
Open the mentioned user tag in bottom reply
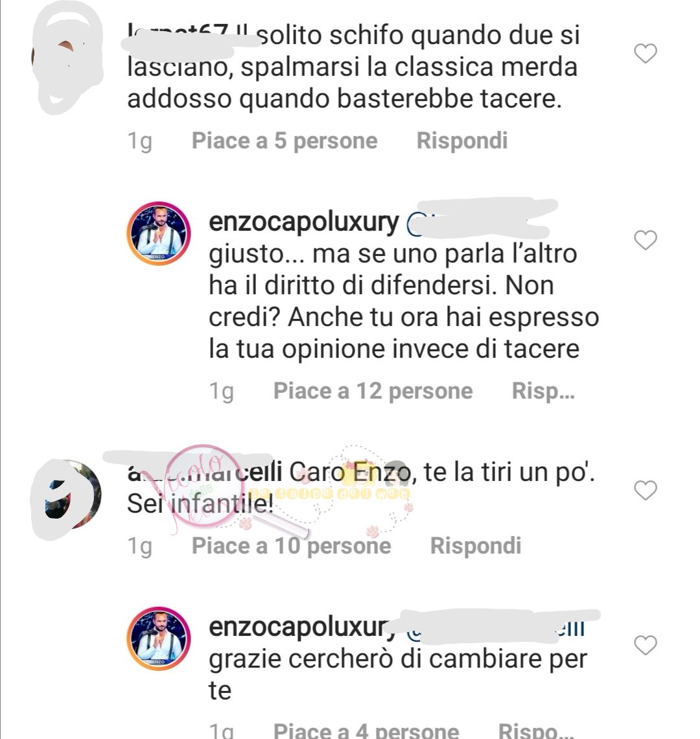(x=496, y=628)
